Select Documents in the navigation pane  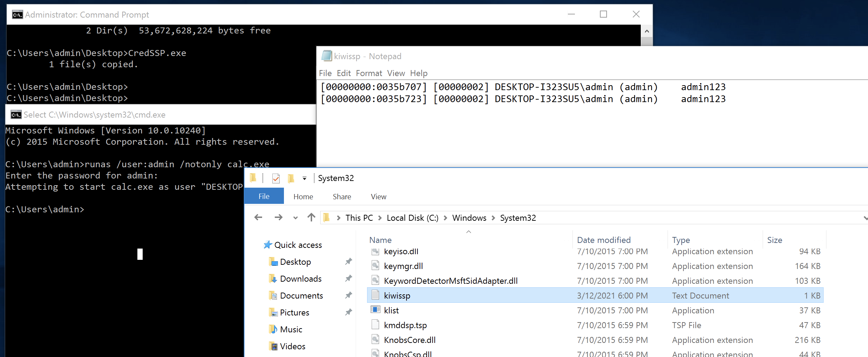coord(301,295)
